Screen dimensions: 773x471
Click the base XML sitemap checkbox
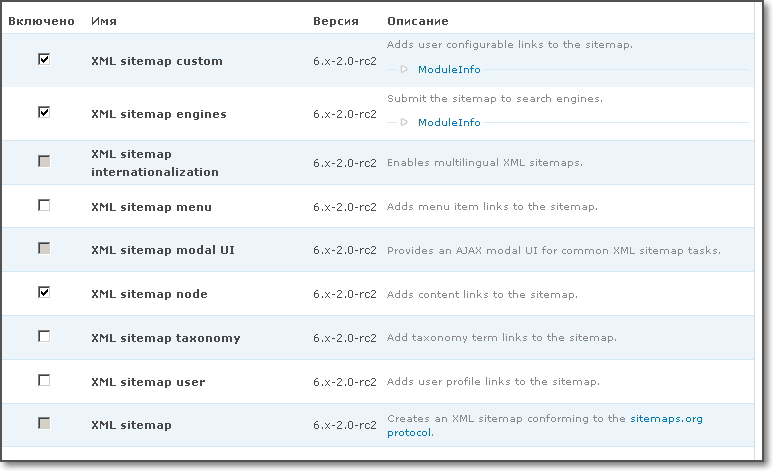pyautogui.click(x=44, y=424)
